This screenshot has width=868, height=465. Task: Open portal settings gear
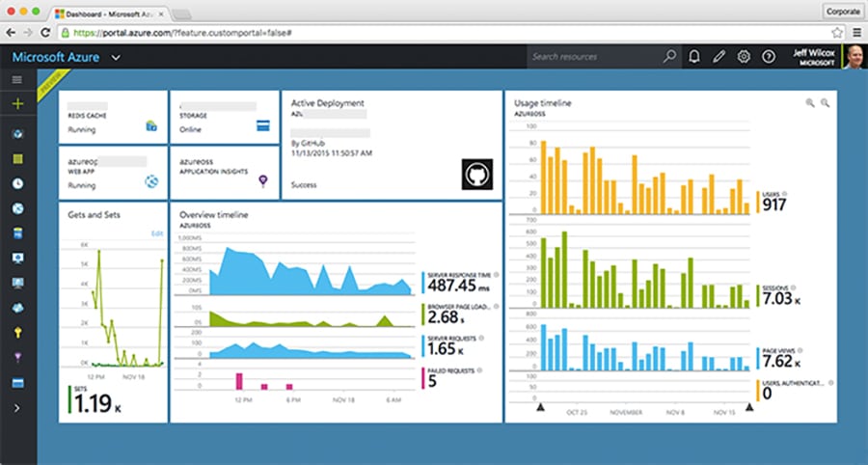744,57
